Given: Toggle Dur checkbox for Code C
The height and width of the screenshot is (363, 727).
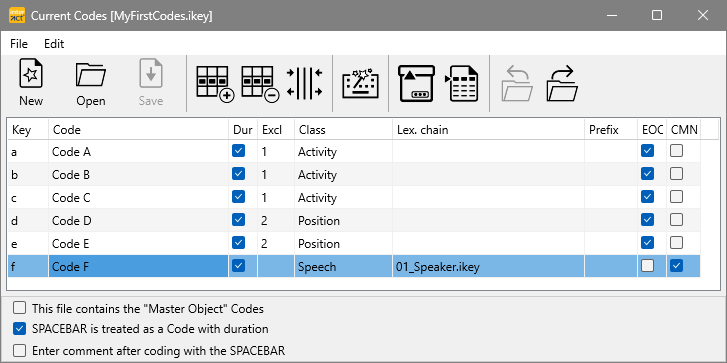Looking at the screenshot, I should [238, 197].
